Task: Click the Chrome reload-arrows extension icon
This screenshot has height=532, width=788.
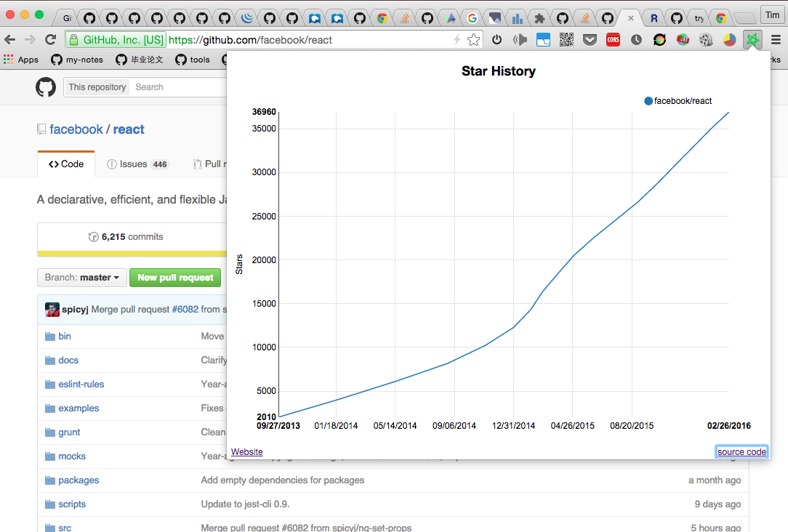Action: tap(659, 40)
